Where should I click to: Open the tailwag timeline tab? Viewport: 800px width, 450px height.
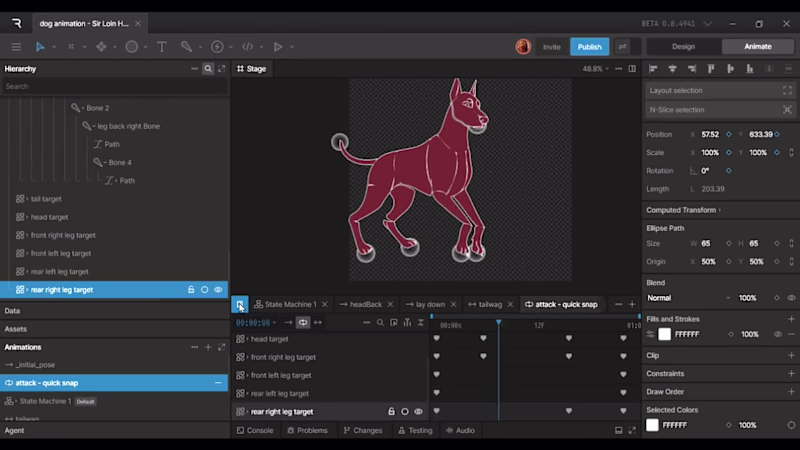click(490, 304)
